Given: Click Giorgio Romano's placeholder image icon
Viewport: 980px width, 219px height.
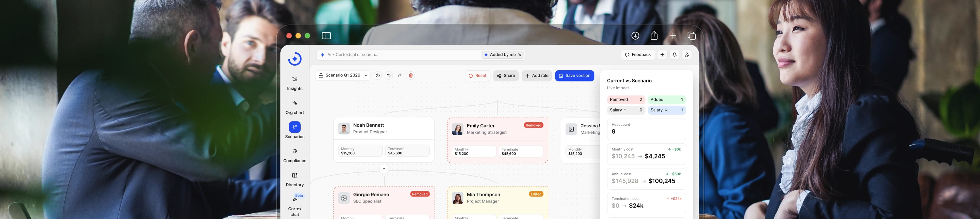Looking at the screenshot, I should [344, 198].
